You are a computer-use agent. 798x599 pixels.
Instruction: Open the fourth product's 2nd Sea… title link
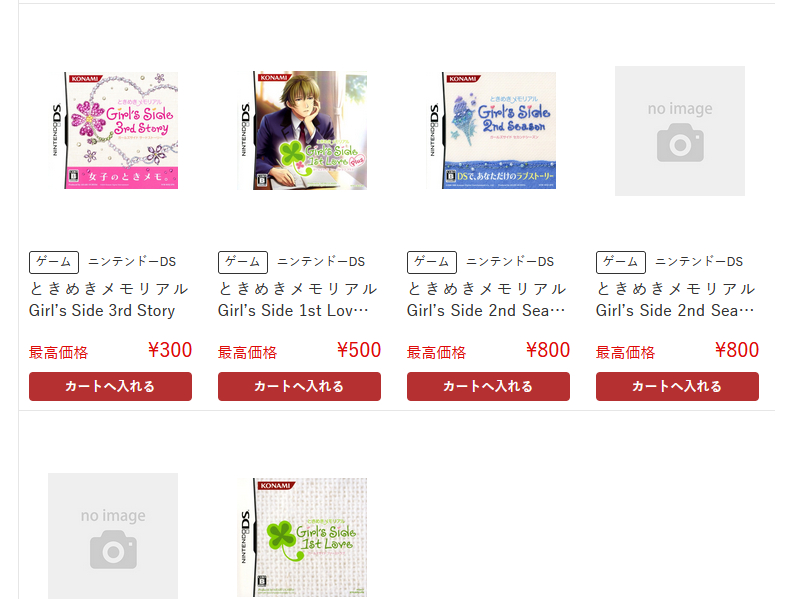(x=676, y=299)
